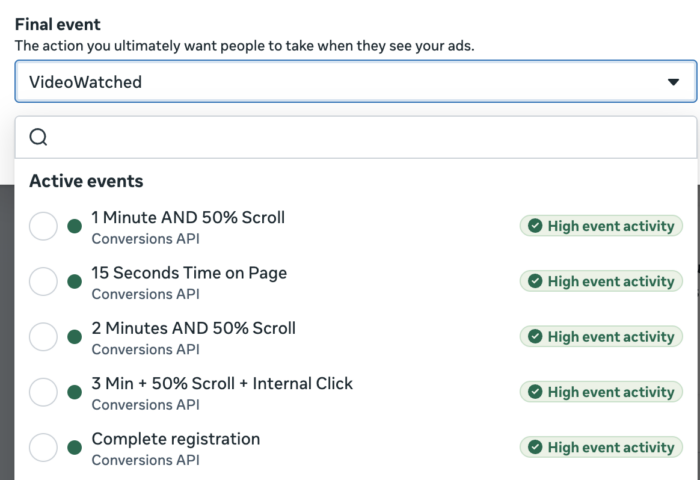This screenshot has height=480, width=700.
Task: Select the 2 Minutes AND 50% Scroll radio button
Action: [x=43, y=337]
